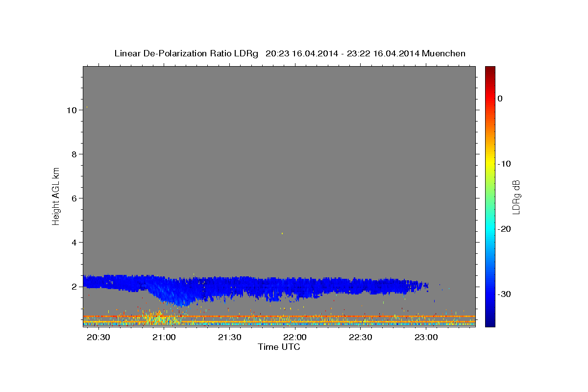This screenshot has width=588, height=392.
Task: Click the height tick label 2
Action: point(73,287)
